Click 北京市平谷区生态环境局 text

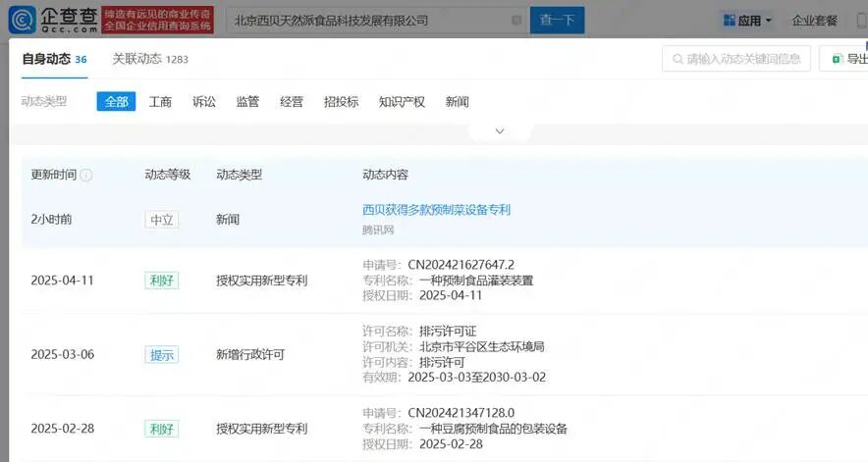click(x=481, y=346)
